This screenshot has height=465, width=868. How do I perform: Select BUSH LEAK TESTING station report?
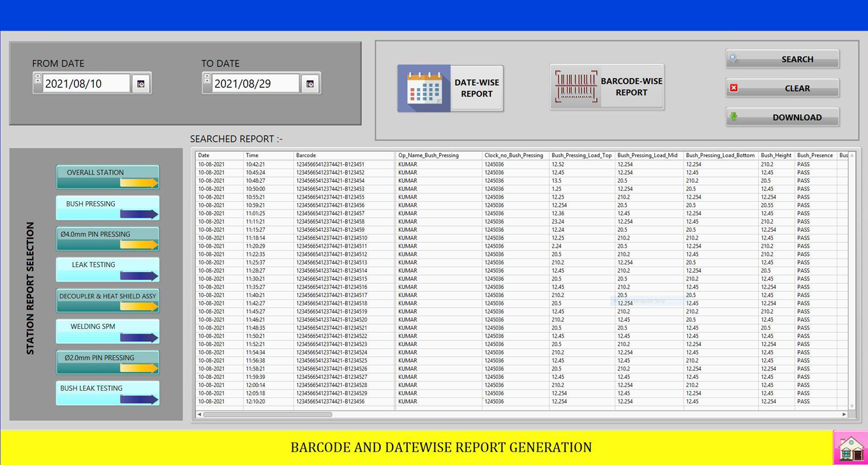pos(107,393)
